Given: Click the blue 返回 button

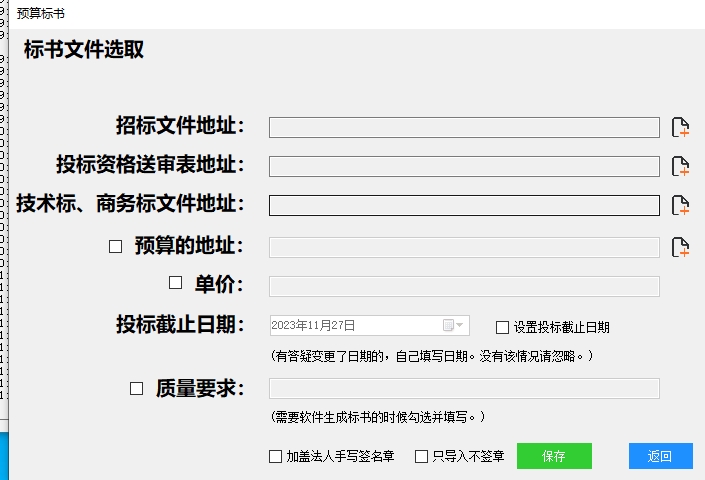Looking at the screenshot, I should (660, 456).
